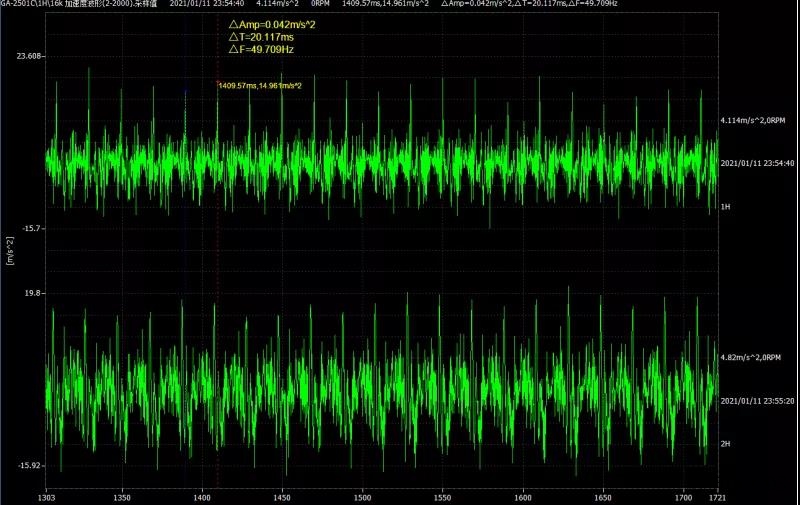The height and width of the screenshot is (505, 800).
Task: Click the [m/s^2] y-axis unit label
Action: tap(9, 250)
